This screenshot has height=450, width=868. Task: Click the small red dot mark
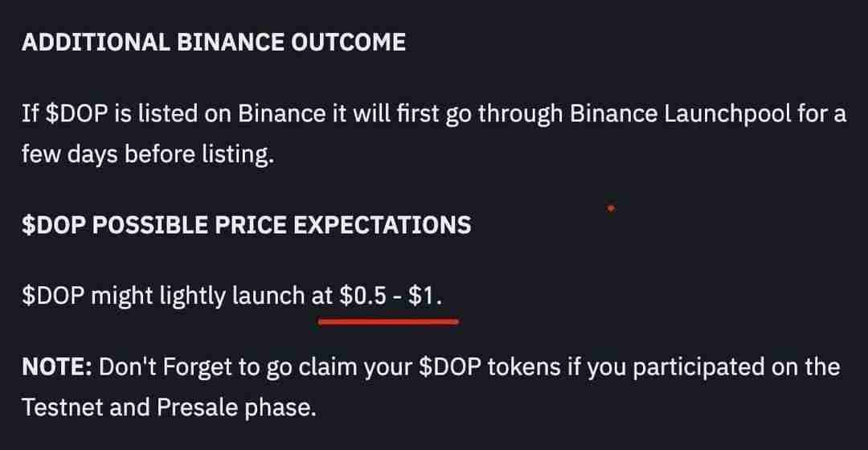point(611,208)
